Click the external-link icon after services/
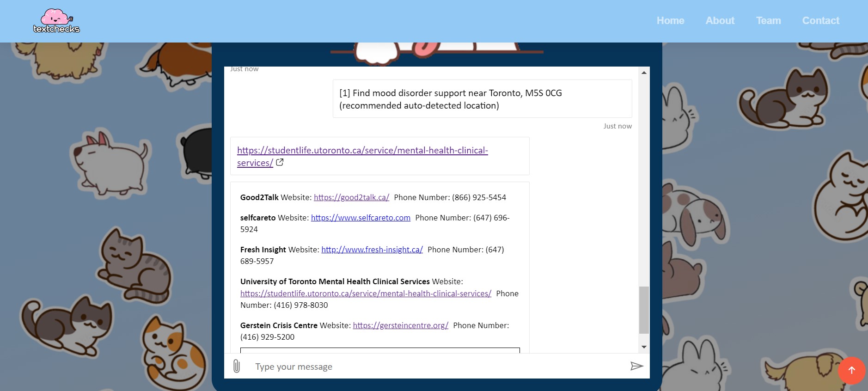 pyautogui.click(x=280, y=162)
